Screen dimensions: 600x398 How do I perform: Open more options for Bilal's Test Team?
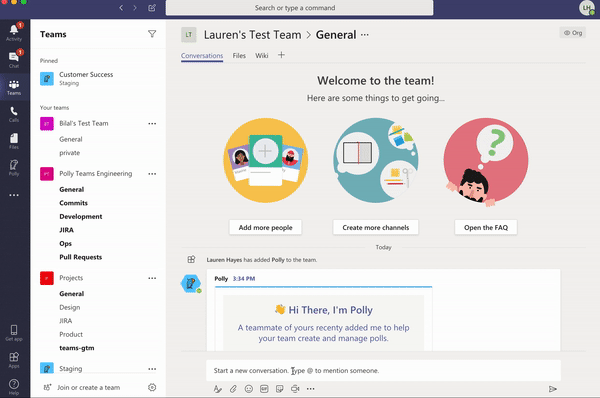[x=152, y=124]
